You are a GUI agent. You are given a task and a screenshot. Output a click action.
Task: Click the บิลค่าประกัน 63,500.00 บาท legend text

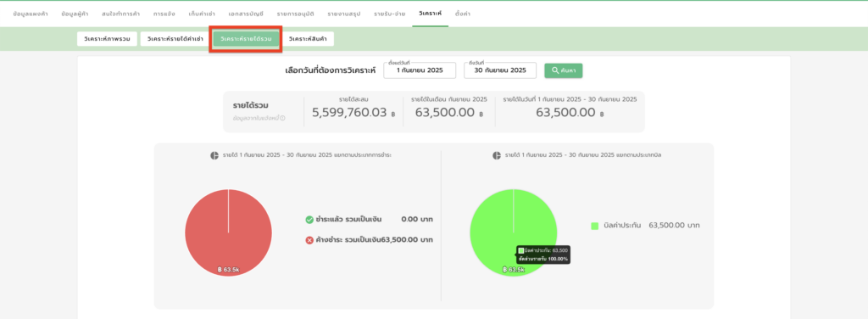point(652,226)
